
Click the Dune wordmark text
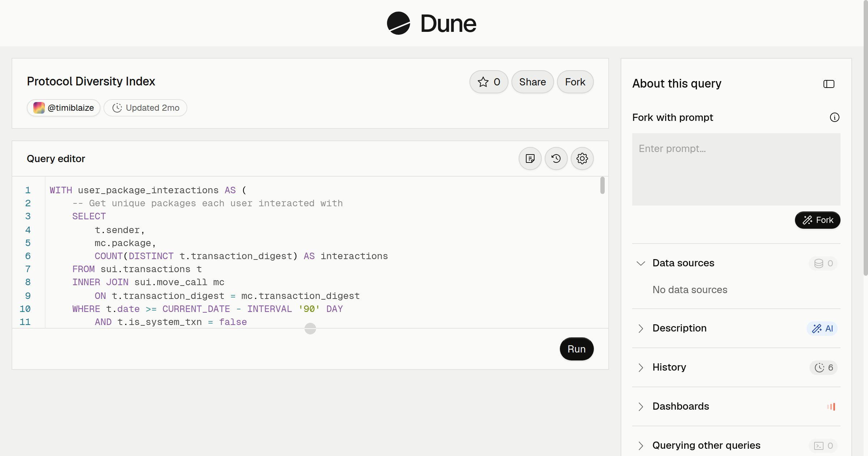(x=448, y=24)
